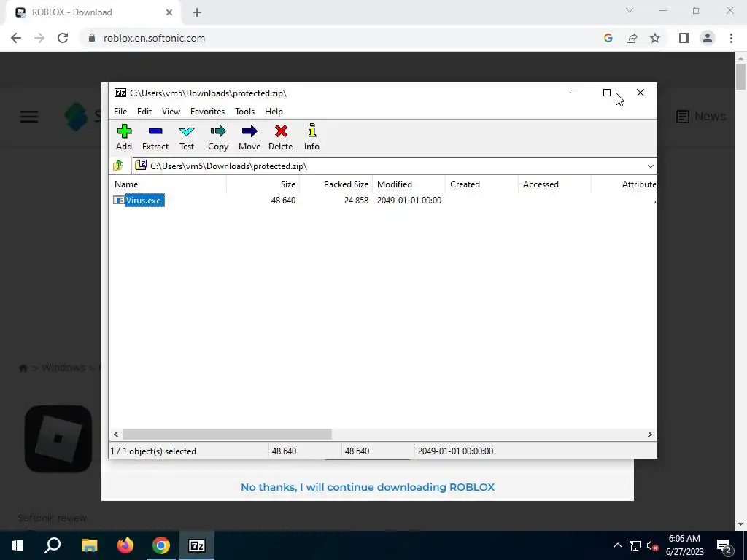Open the Edit menu

click(x=144, y=112)
